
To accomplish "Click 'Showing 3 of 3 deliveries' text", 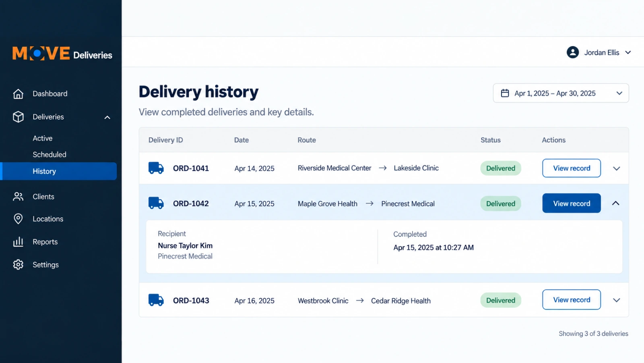I will click(x=593, y=334).
